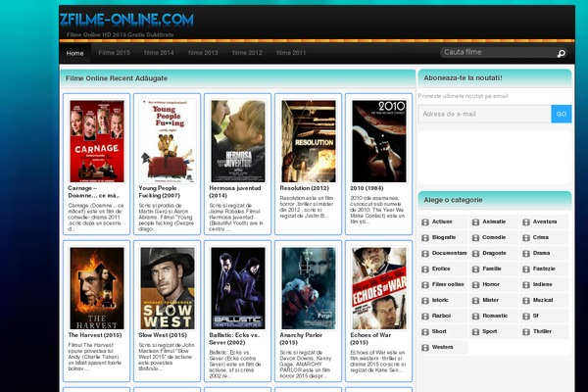Click the icon beside Western category
The width and height of the screenshot is (588, 392).
[425, 348]
